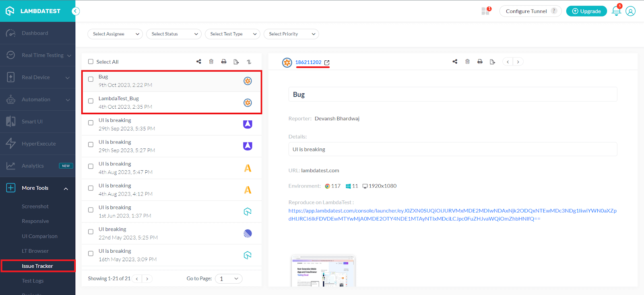Open Dashboard in the sidebar
The height and width of the screenshot is (295, 644).
(x=38, y=33)
